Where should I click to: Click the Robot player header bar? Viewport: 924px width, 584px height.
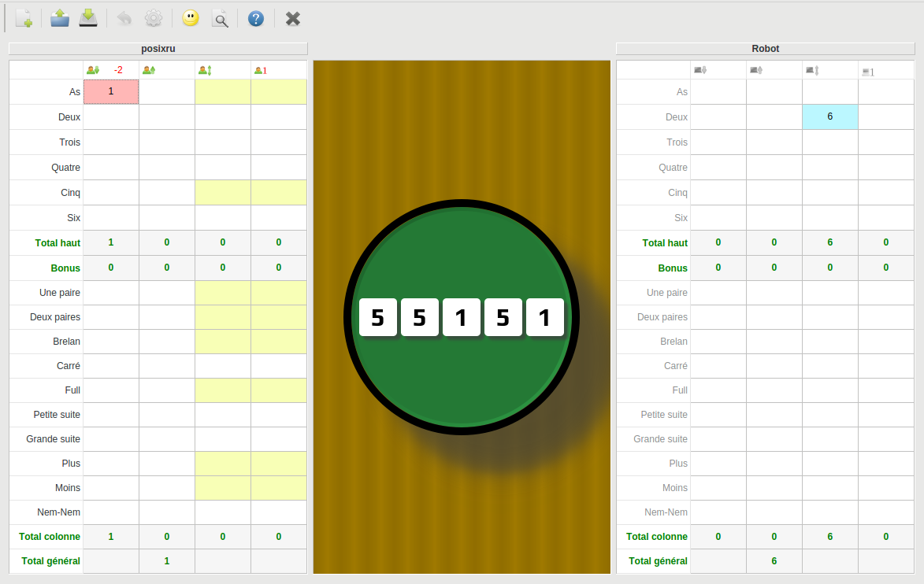[765, 49]
